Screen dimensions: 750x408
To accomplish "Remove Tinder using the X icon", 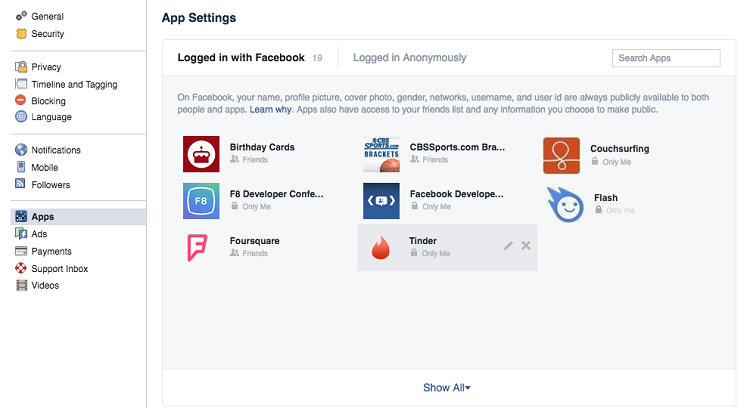I will pos(526,246).
